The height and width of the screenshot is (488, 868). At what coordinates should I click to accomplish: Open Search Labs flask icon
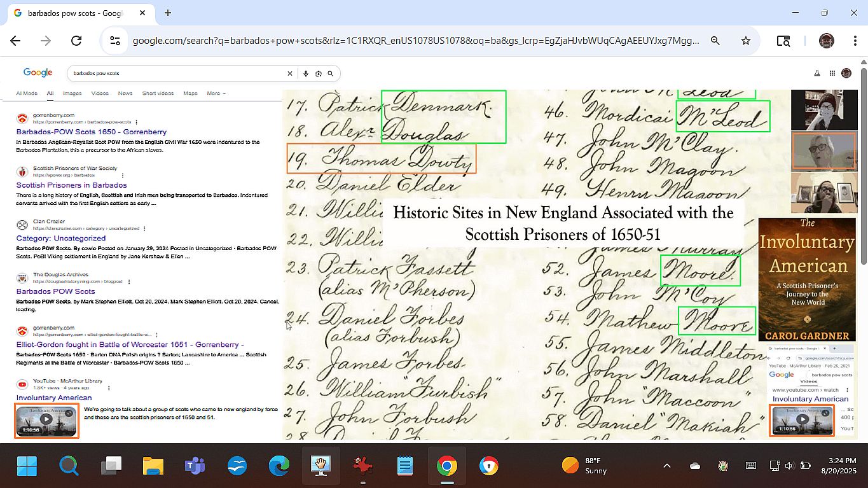[x=817, y=73]
